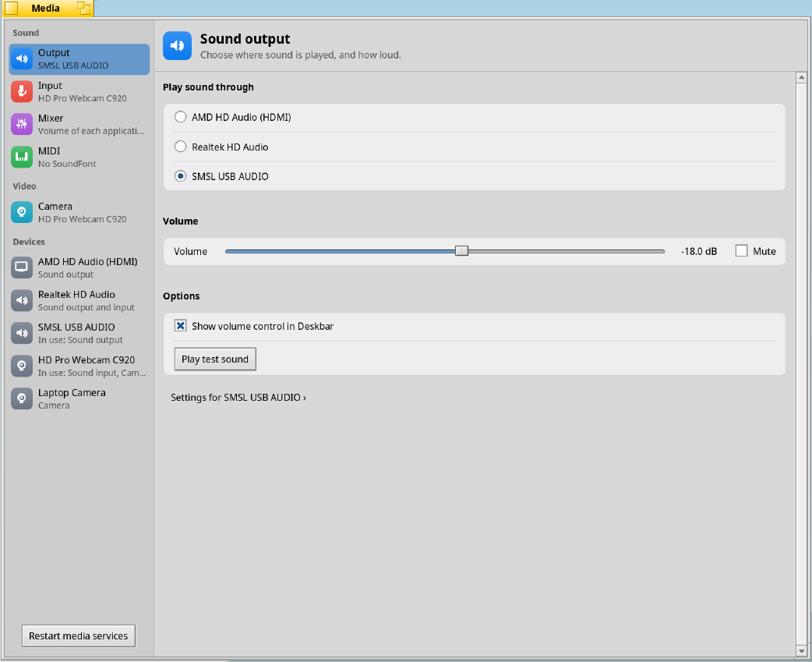Viewport: 812px width, 662px height.
Task: Click 'Volume of each applicati...' Mixer subtitle
Action: pyautogui.click(x=90, y=131)
